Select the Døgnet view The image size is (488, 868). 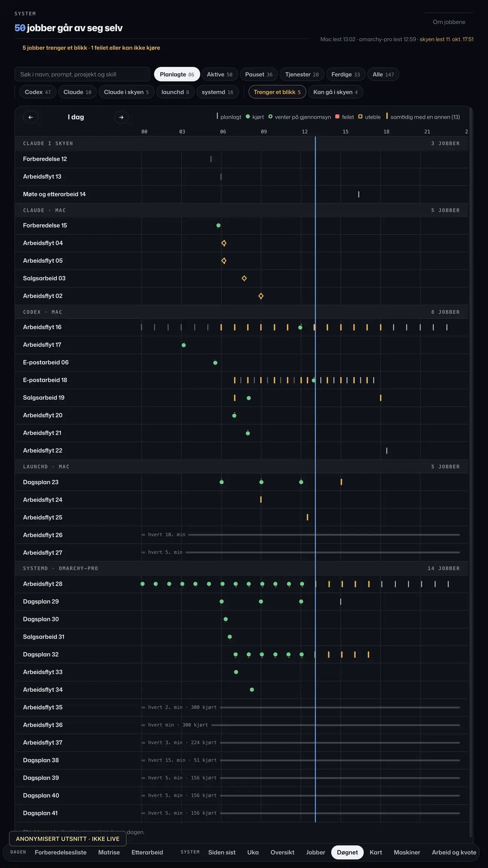coord(347,852)
